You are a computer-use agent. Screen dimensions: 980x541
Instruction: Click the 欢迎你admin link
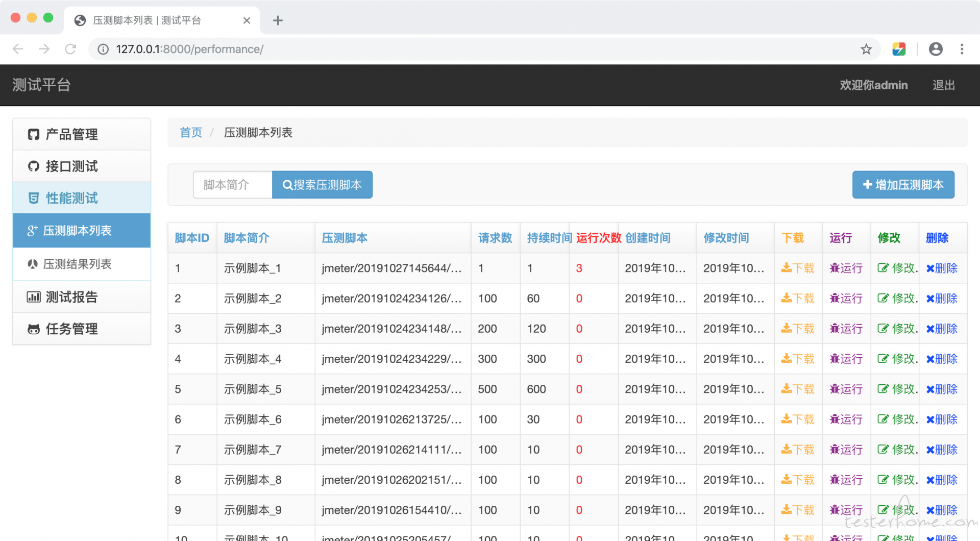click(873, 85)
